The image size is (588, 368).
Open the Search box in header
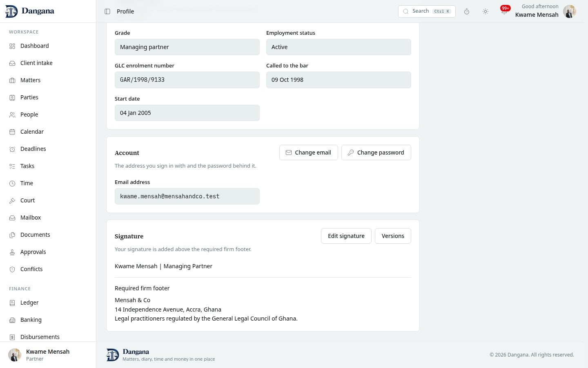(427, 11)
